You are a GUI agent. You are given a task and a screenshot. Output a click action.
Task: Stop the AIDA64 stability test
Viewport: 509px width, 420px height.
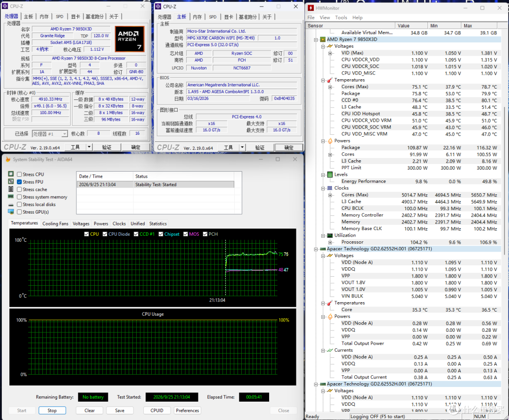(x=52, y=410)
